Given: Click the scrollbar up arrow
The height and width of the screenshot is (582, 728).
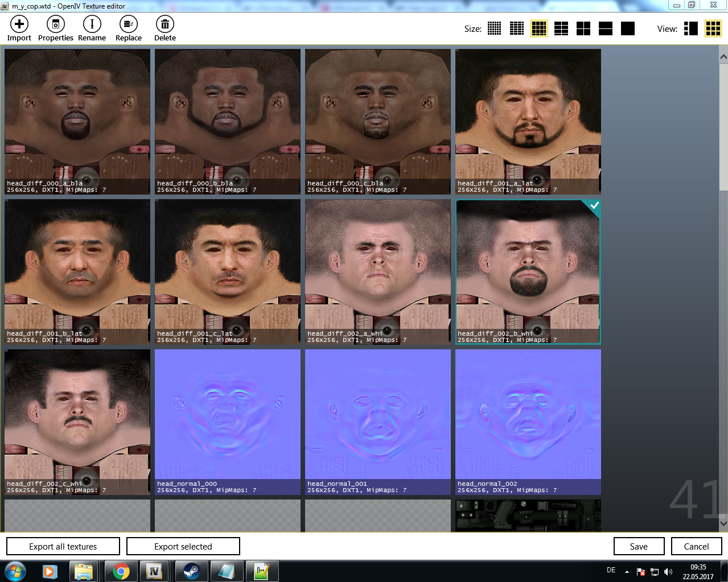Looking at the screenshot, I should coord(723,57).
